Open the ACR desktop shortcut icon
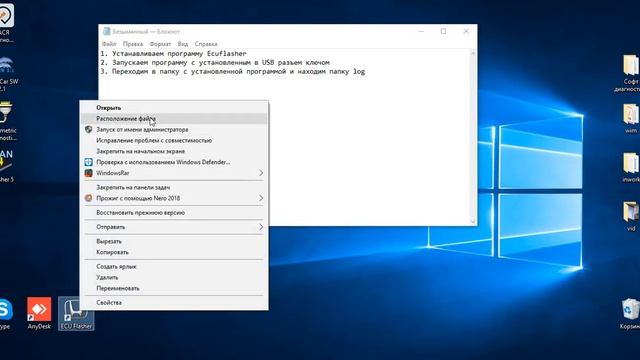Image resolution: width=640 pixels, height=360 pixels. (x=7, y=22)
